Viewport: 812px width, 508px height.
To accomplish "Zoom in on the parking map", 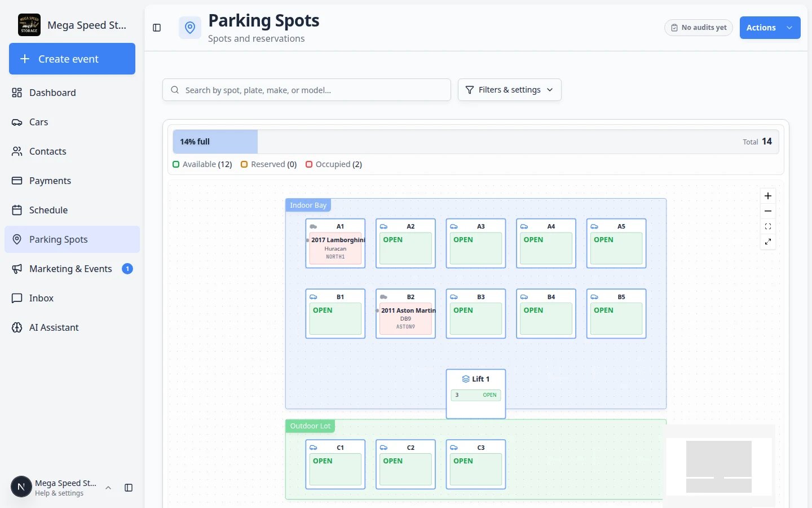I will pos(768,196).
